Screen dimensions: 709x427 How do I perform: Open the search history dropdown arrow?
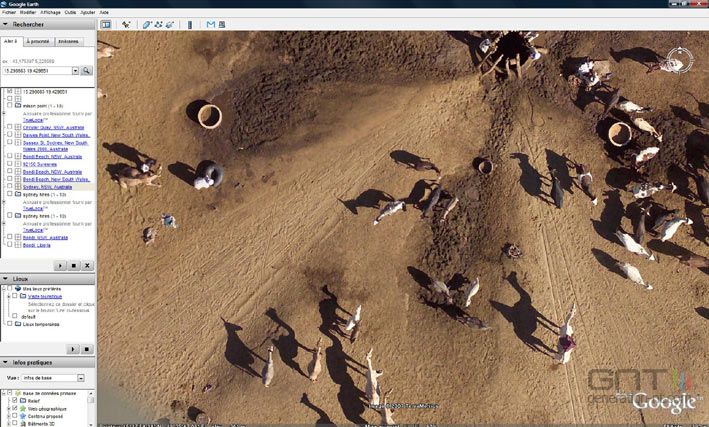coord(76,71)
